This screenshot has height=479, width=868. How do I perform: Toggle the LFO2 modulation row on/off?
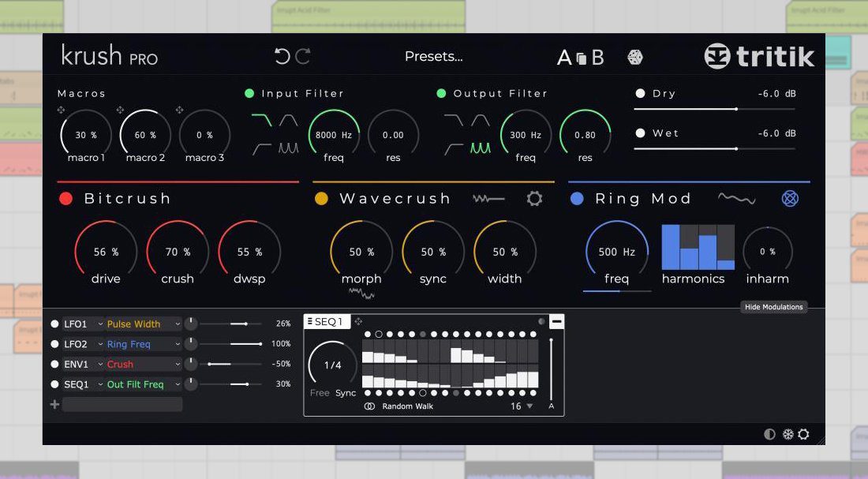[x=54, y=344]
